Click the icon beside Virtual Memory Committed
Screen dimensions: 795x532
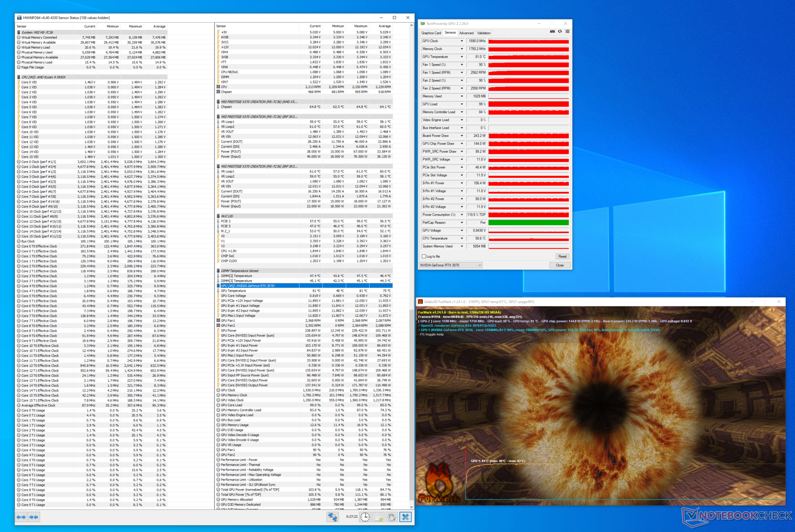tap(19, 37)
